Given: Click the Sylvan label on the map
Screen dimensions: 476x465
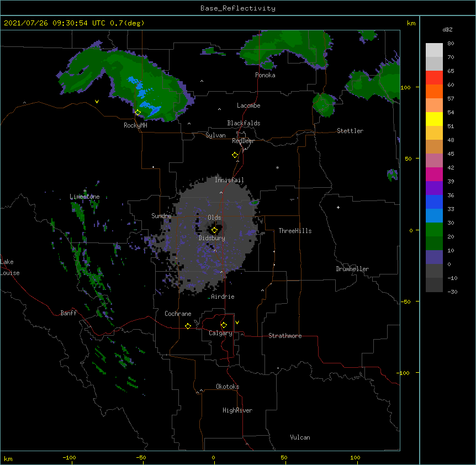Looking at the screenshot, I should (x=215, y=135).
